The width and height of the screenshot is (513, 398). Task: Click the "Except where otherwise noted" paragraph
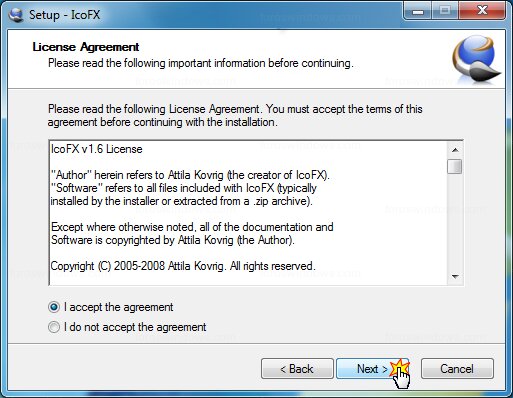point(192,233)
